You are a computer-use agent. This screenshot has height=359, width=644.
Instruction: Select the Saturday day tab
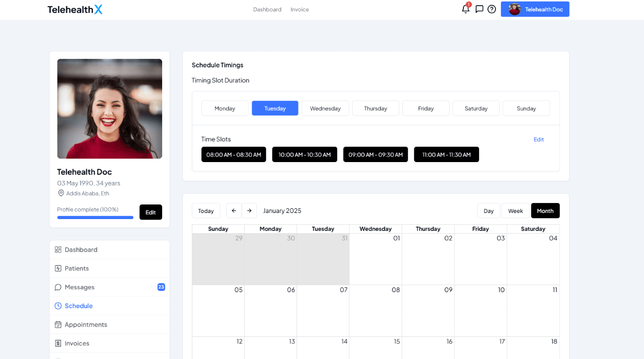pos(476,108)
